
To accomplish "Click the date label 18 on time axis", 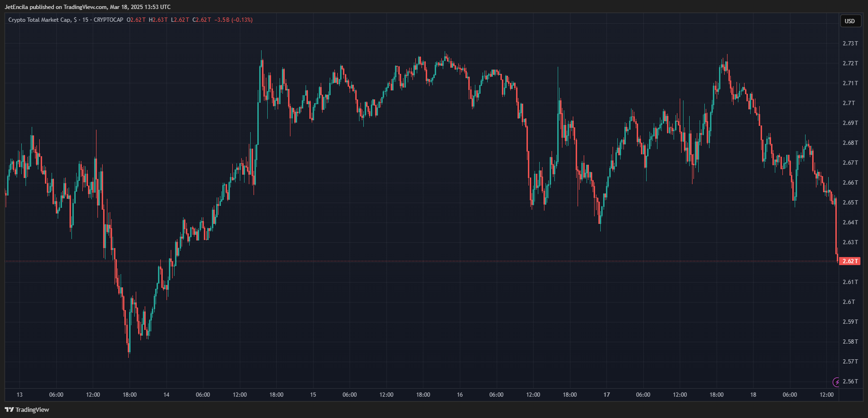I will 753,395.
